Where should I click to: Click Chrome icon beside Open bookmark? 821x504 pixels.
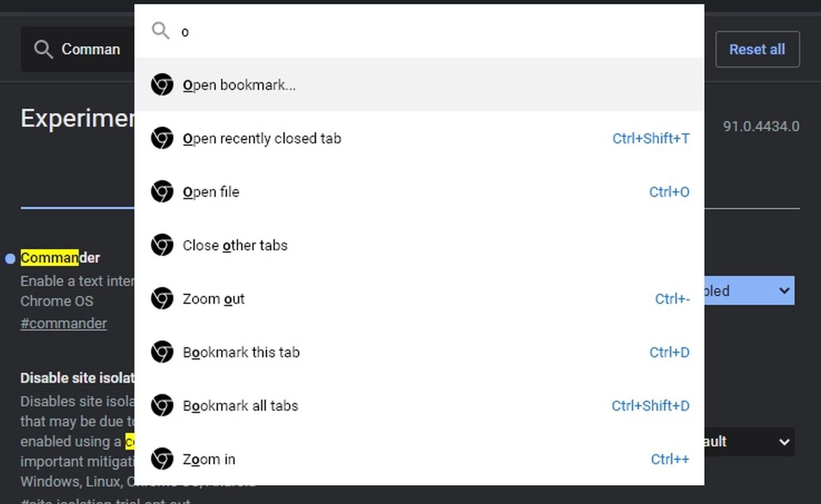tap(162, 85)
